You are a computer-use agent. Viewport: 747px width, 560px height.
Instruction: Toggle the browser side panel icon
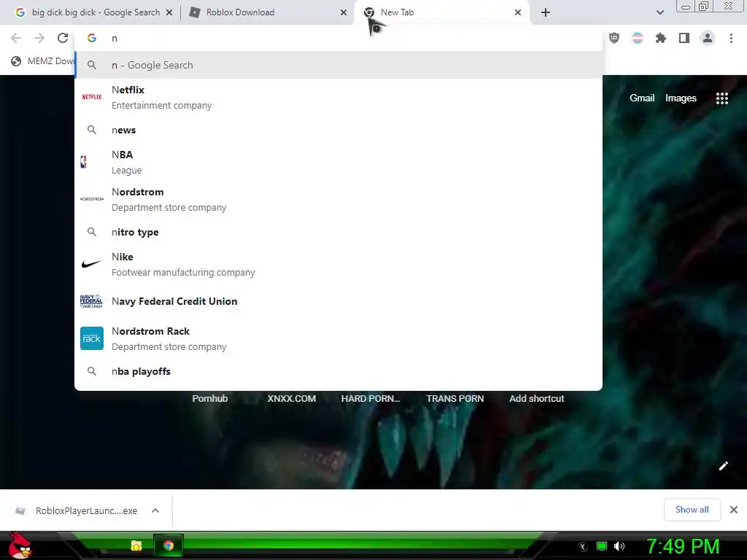point(684,38)
